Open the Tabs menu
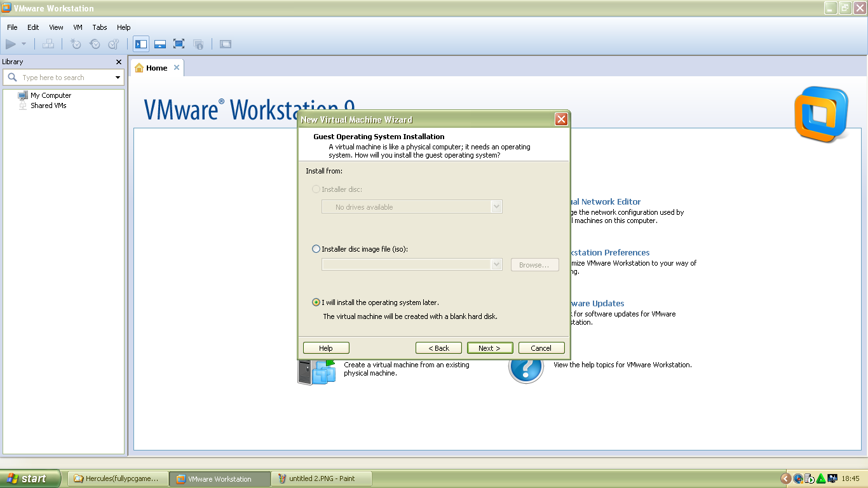 click(x=100, y=27)
